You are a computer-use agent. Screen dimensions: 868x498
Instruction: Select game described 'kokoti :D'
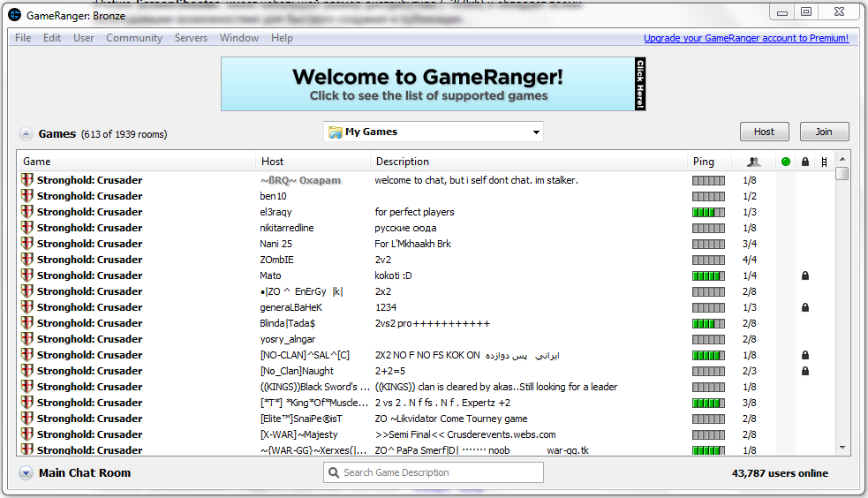click(425, 275)
